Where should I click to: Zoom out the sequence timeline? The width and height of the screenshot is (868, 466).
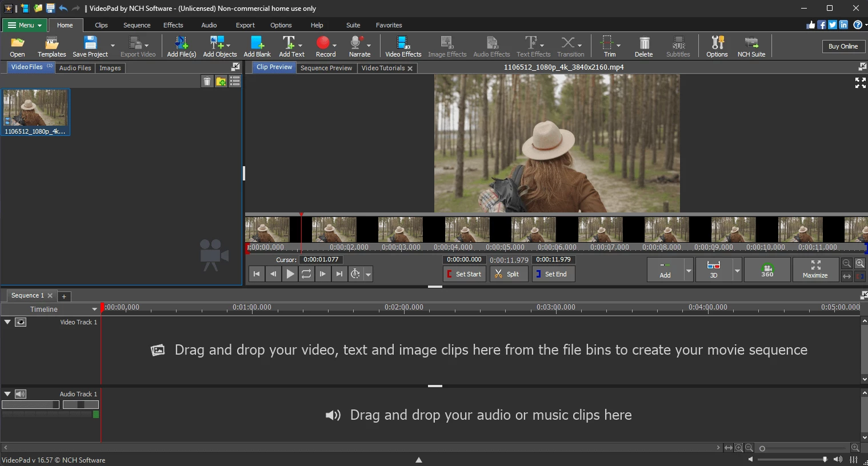(x=749, y=448)
